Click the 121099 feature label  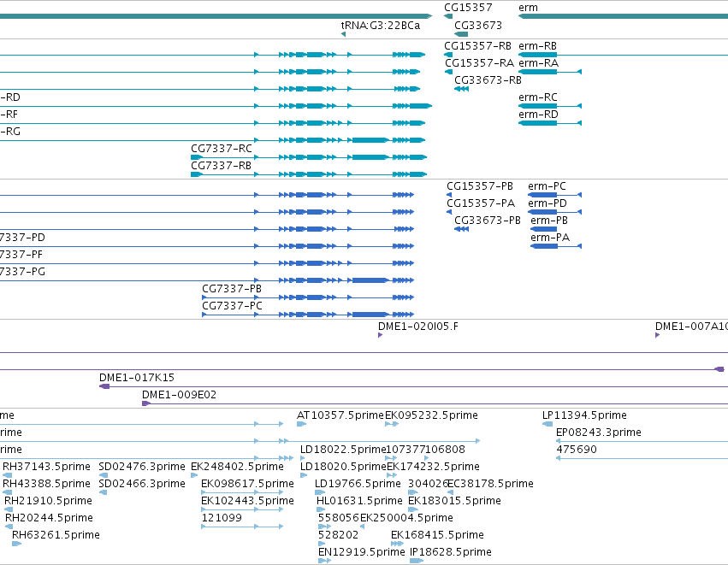[222, 518]
